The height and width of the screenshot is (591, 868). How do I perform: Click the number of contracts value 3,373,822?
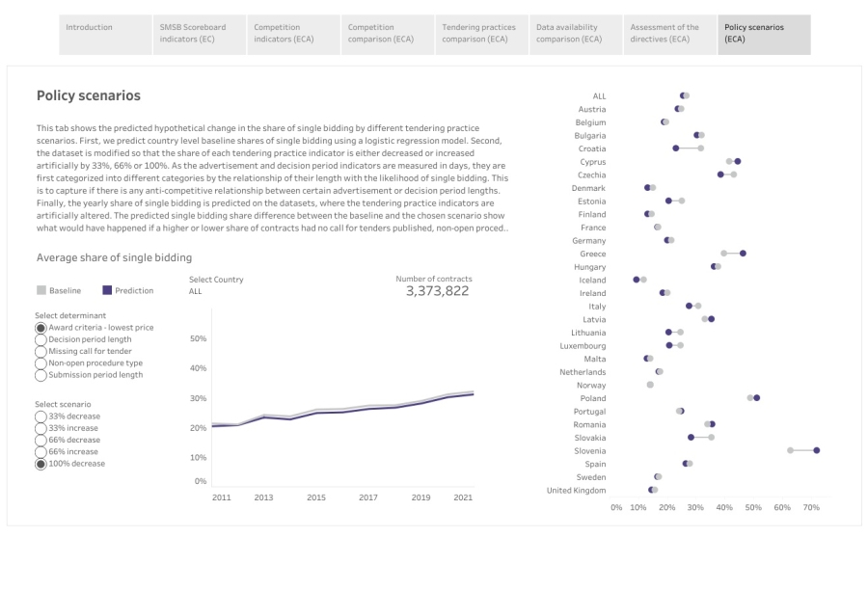[x=437, y=291]
